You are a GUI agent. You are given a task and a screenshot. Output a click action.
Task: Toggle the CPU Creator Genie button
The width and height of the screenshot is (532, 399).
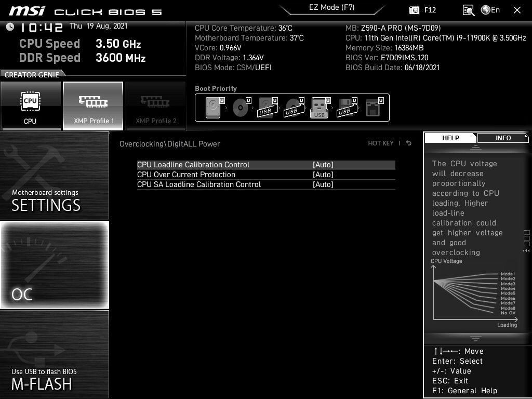click(31, 106)
